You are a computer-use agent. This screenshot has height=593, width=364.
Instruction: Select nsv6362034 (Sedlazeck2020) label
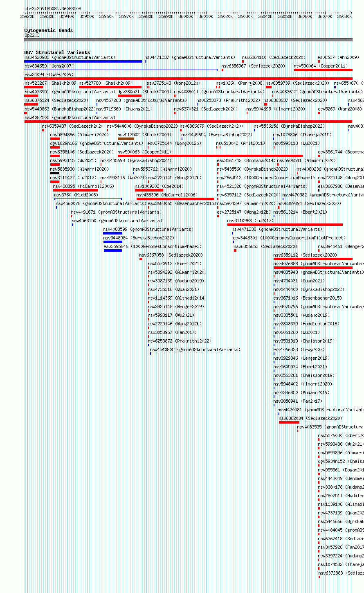point(310,418)
